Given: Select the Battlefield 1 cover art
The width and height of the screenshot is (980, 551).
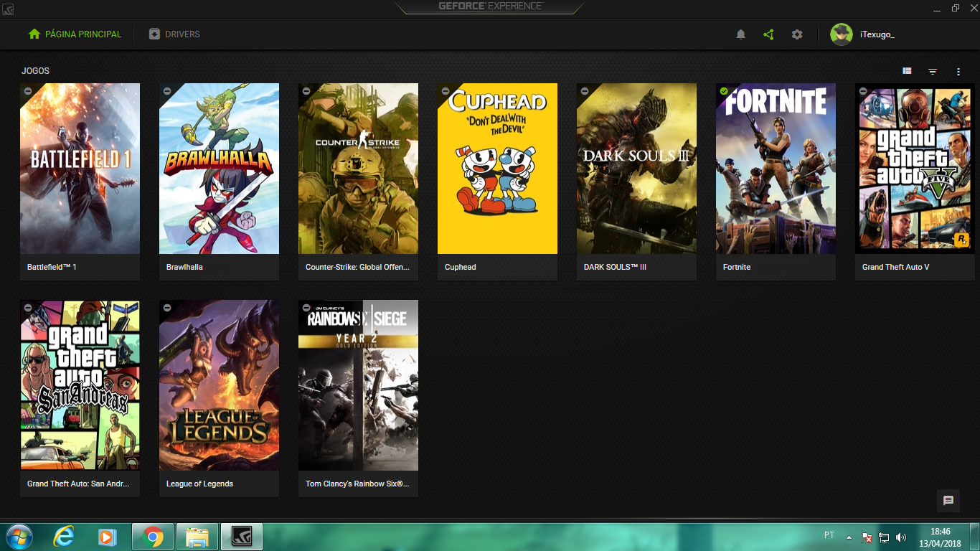Looking at the screenshot, I should [80, 169].
